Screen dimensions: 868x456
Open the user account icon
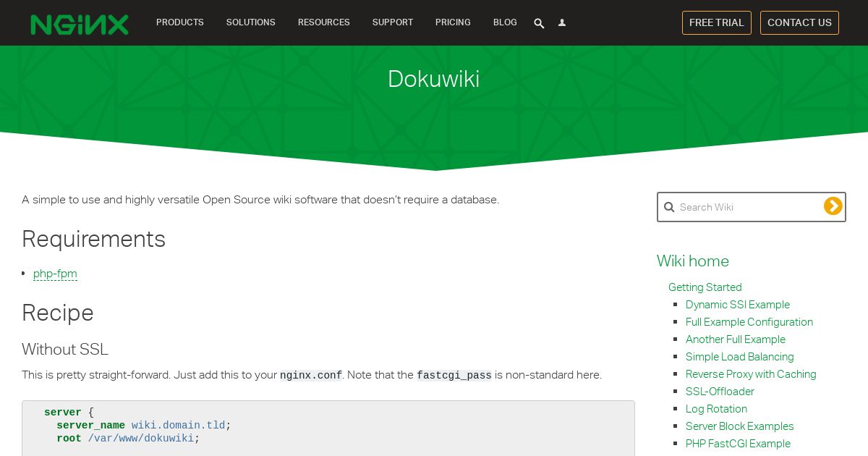click(562, 23)
